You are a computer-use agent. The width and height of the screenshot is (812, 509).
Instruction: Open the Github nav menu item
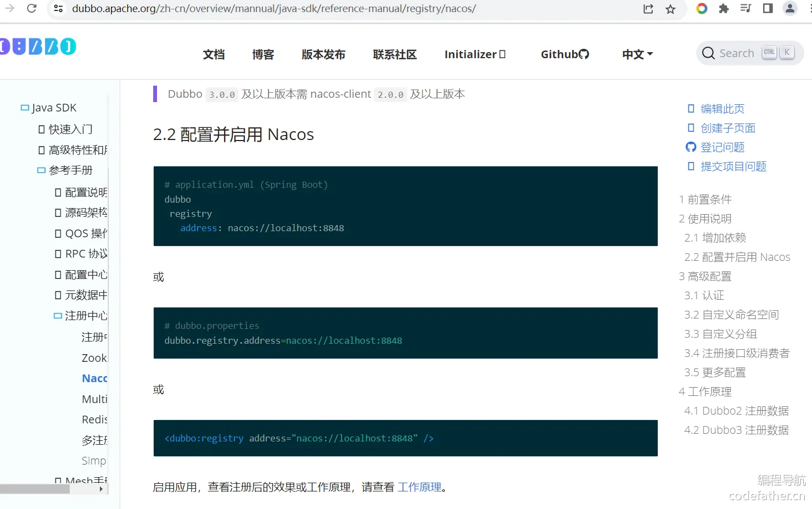(565, 54)
